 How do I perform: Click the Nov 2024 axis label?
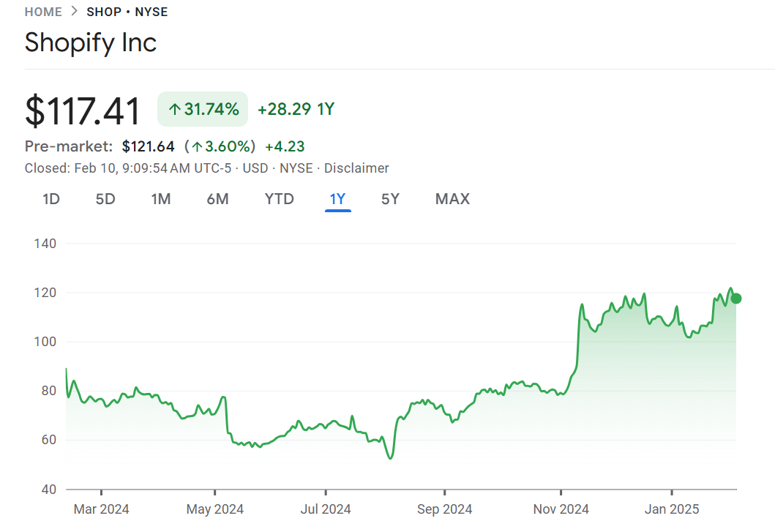pyautogui.click(x=561, y=509)
